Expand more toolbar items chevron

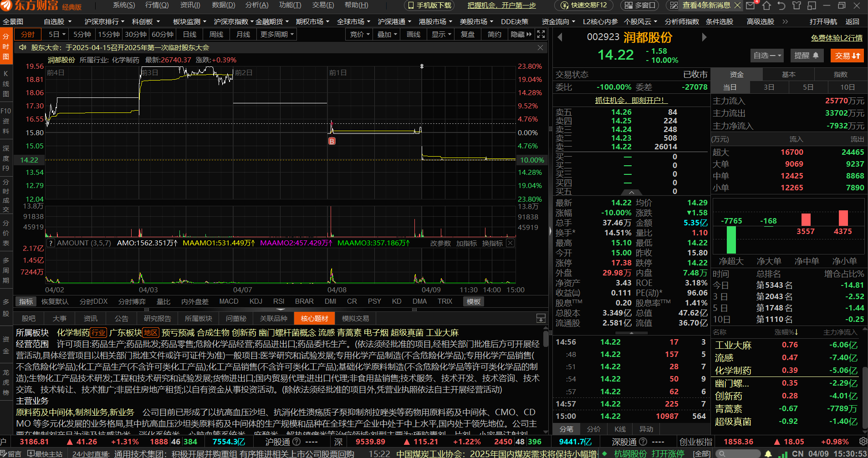(785, 21)
